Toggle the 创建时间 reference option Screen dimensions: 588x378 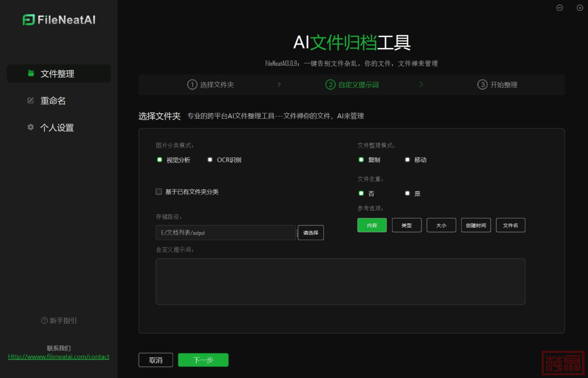pos(476,225)
